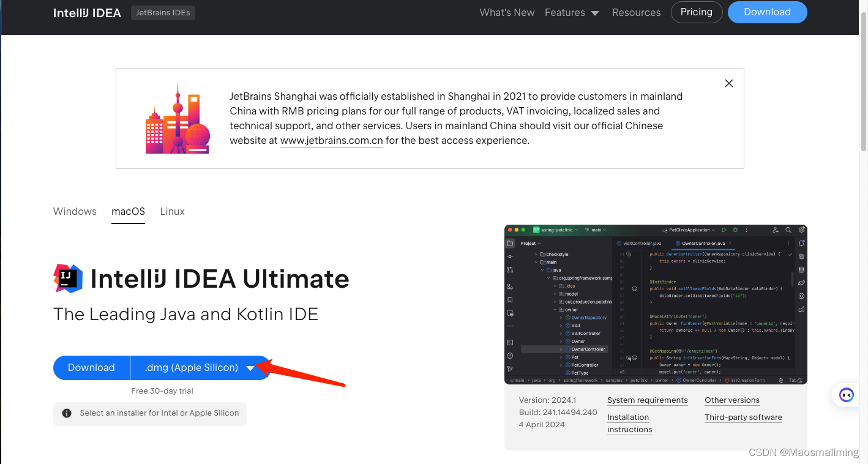Click the info icon beside installer hint
Screen dimensions: 868x464
(67, 413)
